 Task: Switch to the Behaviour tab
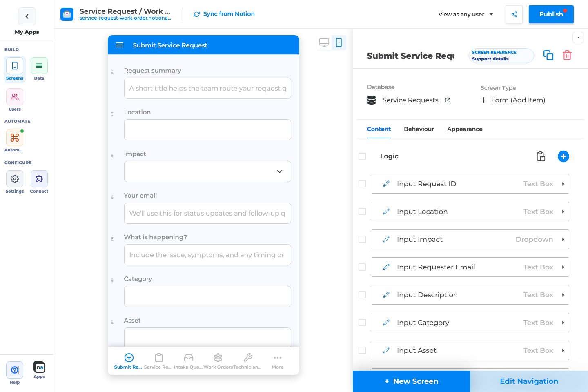pyautogui.click(x=419, y=129)
